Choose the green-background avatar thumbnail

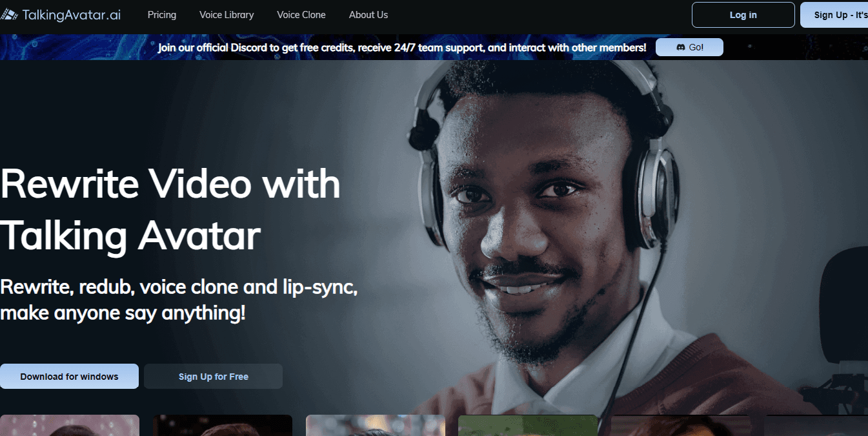coord(527,426)
